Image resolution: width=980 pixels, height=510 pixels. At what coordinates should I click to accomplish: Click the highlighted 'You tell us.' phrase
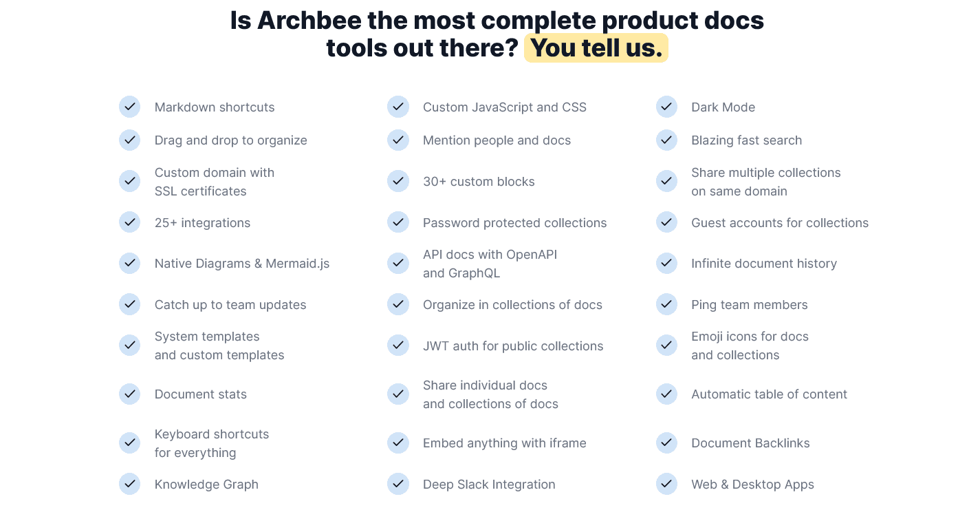pyautogui.click(x=596, y=48)
